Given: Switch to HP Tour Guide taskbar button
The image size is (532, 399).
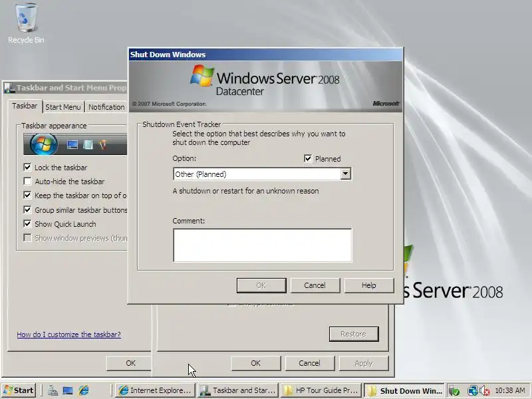Looking at the screenshot, I should (321, 390).
